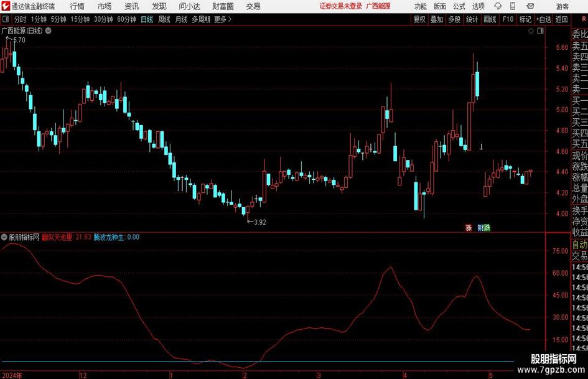Click the 叠加 overlay button

(437, 19)
